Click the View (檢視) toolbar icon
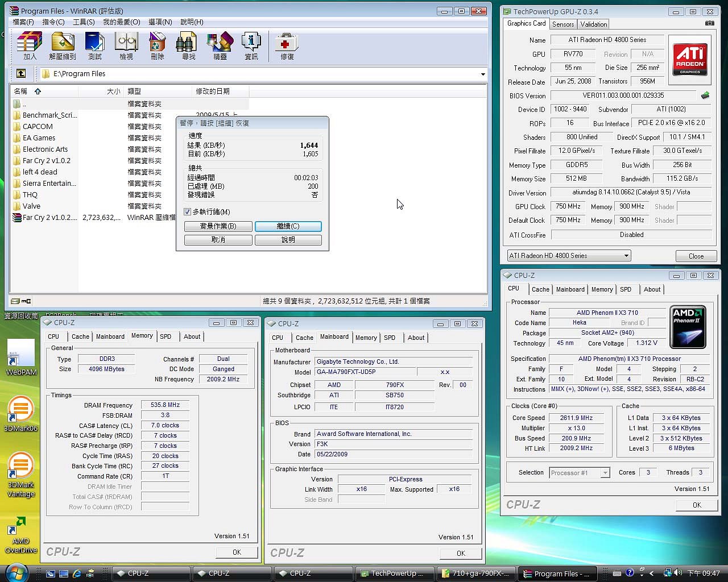728x582 pixels. click(126, 46)
